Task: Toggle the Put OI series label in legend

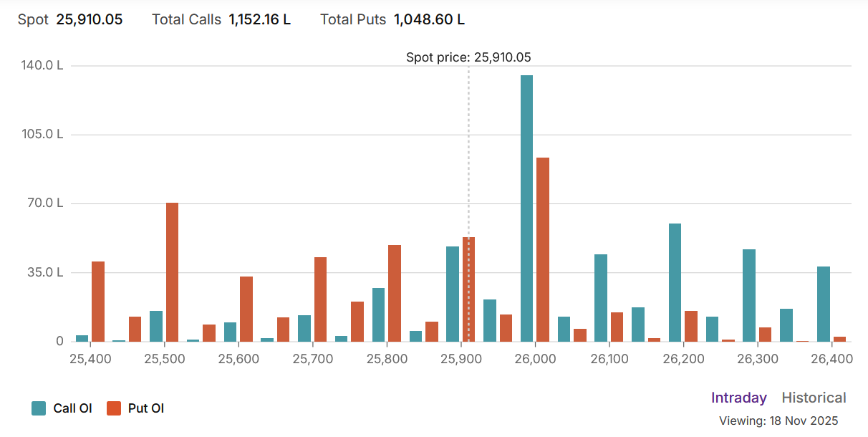Action: pos(146,408)
